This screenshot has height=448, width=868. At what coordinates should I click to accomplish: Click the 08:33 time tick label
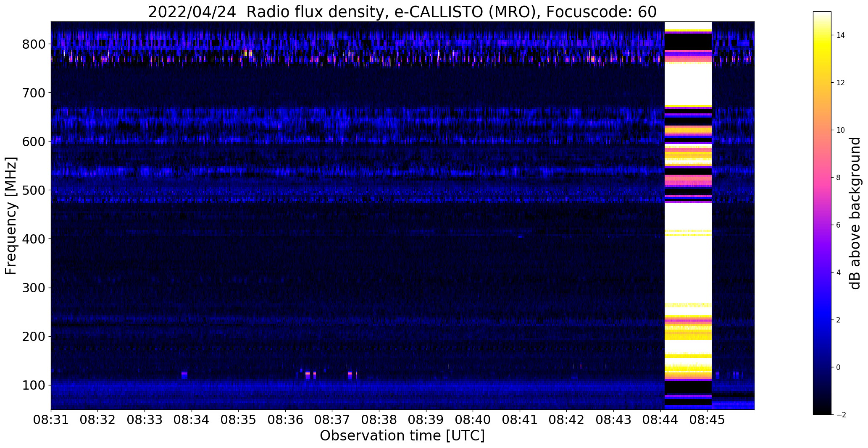coord(145,419)
